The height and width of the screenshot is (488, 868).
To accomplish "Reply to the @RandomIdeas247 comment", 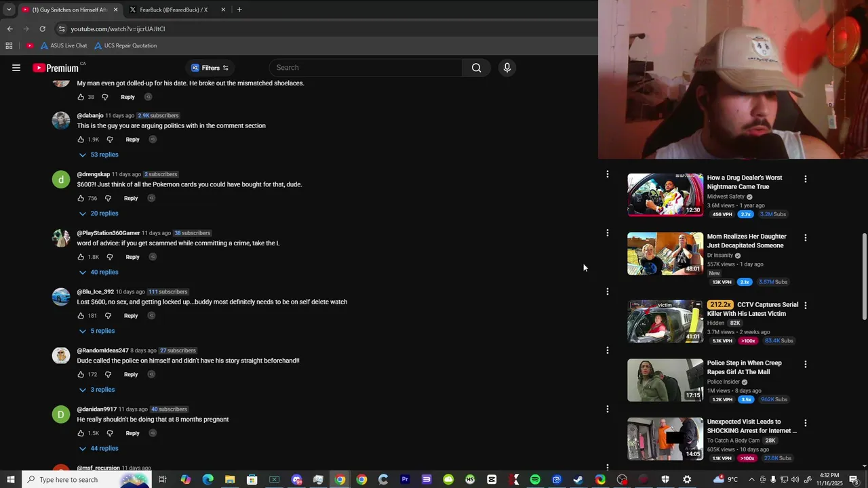I will click(131, 374).
